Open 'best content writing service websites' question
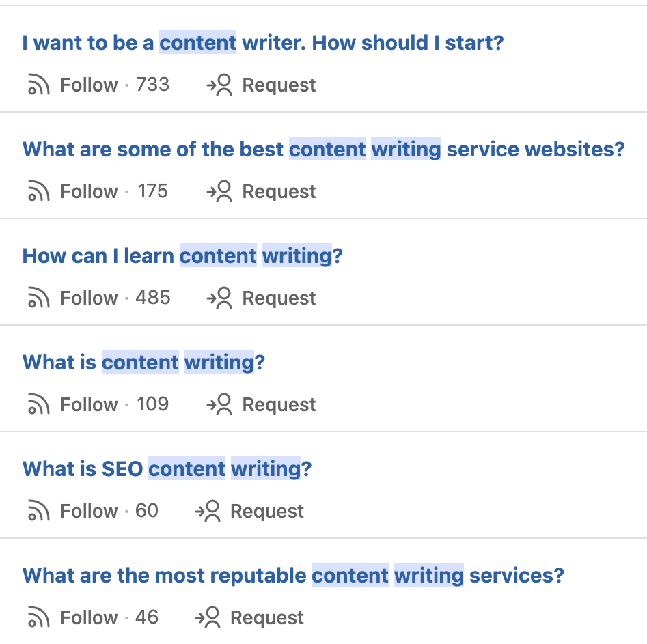The height and width of the screenshot is (644, 647). click(323, 150)
